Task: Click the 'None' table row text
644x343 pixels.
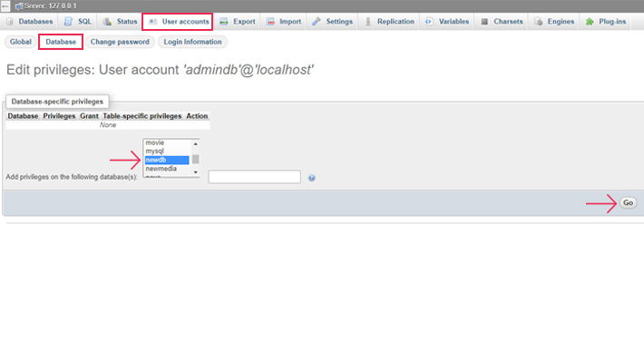Action: pyautogui.click(x=108, y=125)
